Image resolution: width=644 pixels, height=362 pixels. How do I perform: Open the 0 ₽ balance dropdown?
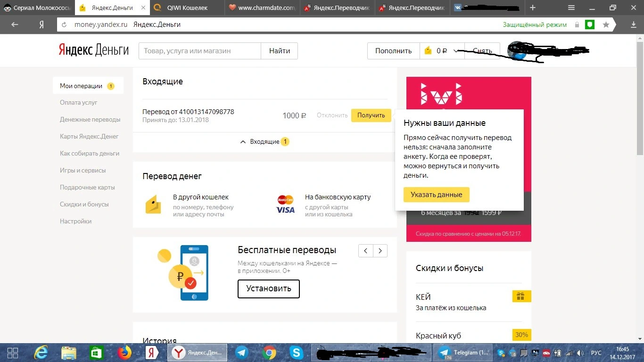[x=442, y=51]
